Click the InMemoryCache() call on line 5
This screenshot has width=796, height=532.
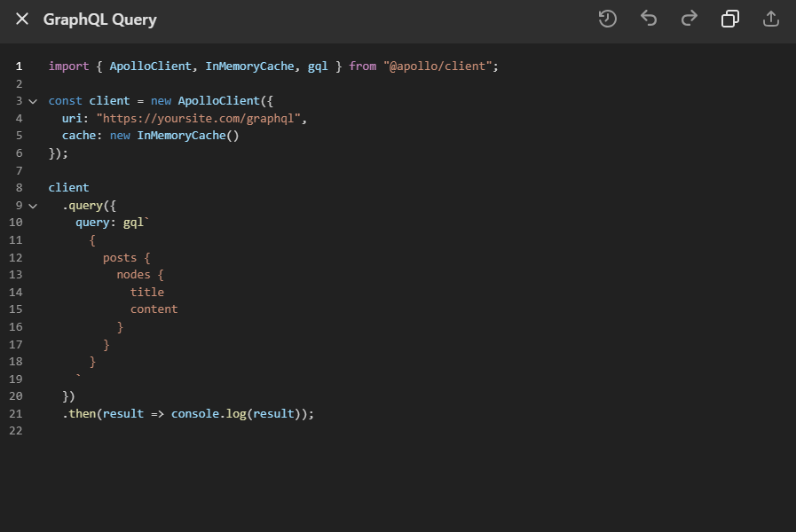tap(187, 136)
